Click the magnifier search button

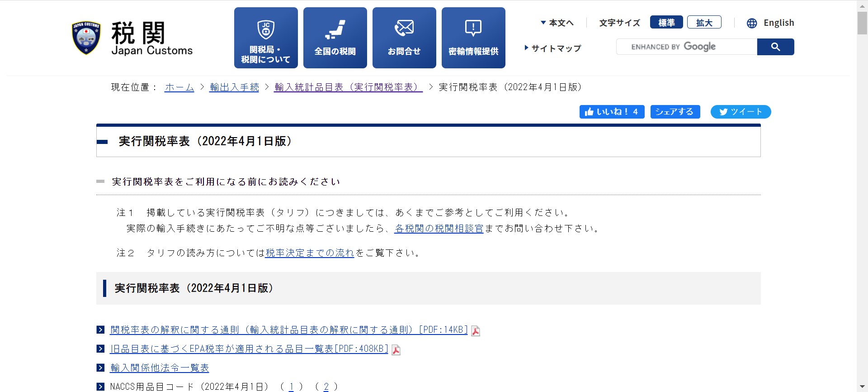(775, 47)
